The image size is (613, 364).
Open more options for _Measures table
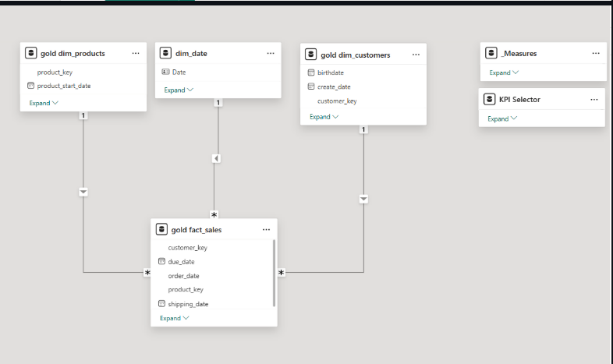(596, 53)
